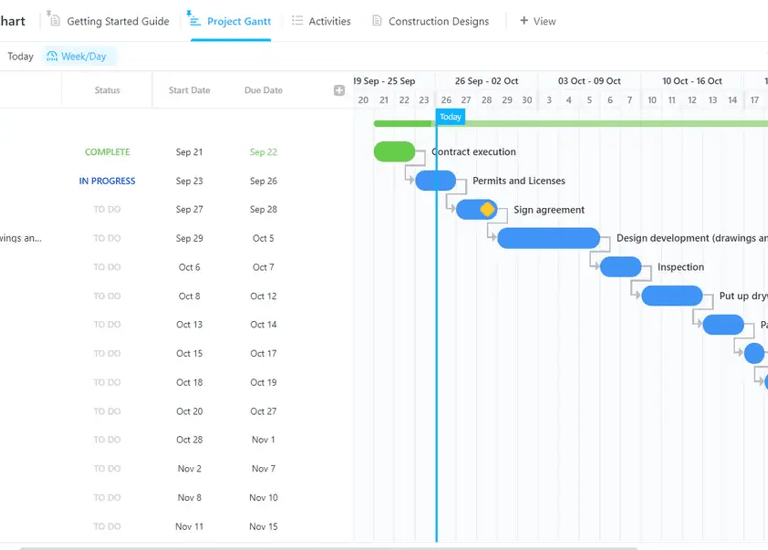Image resolution: width=768 pixels, height=550 pixels.
Task: Edit the Sep 23 start date cell
Action: click(190, 181)
